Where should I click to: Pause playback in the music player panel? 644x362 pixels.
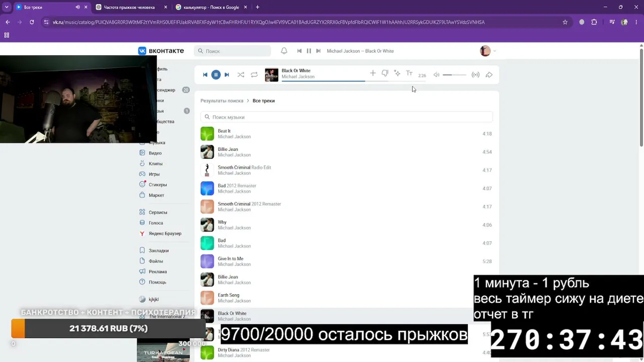pos(216,75)
